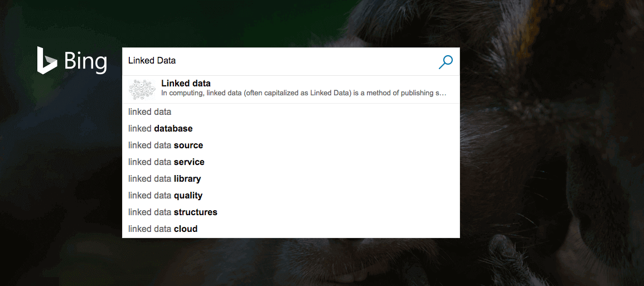Select the 'linked database' suggestion
Screen dimensions: 644x286
point(161,129)
